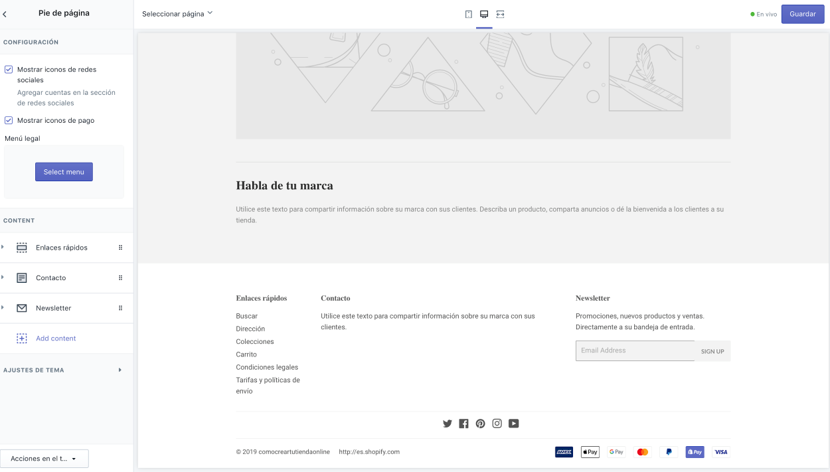This screenshot has width=830, height=472.
Task: Open the Seleccionar página dropdown
Action: point(177,14)
